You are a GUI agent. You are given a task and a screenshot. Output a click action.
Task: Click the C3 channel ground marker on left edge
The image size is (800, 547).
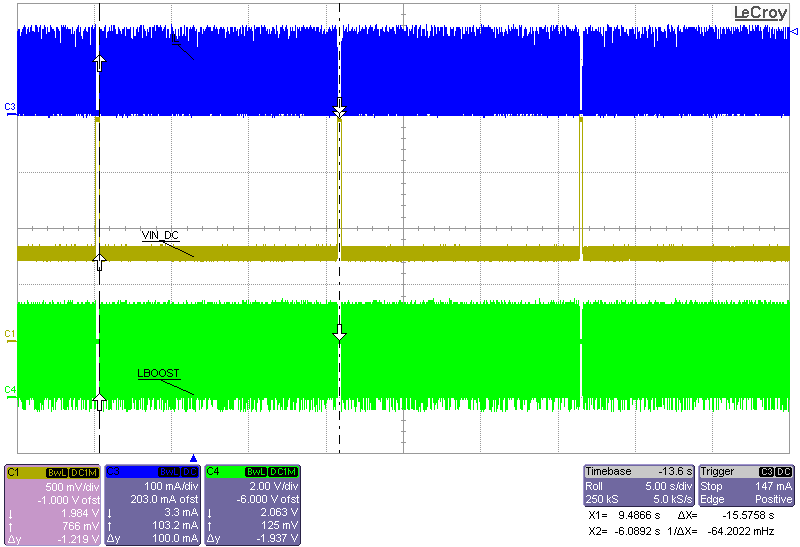coord(10,109)
